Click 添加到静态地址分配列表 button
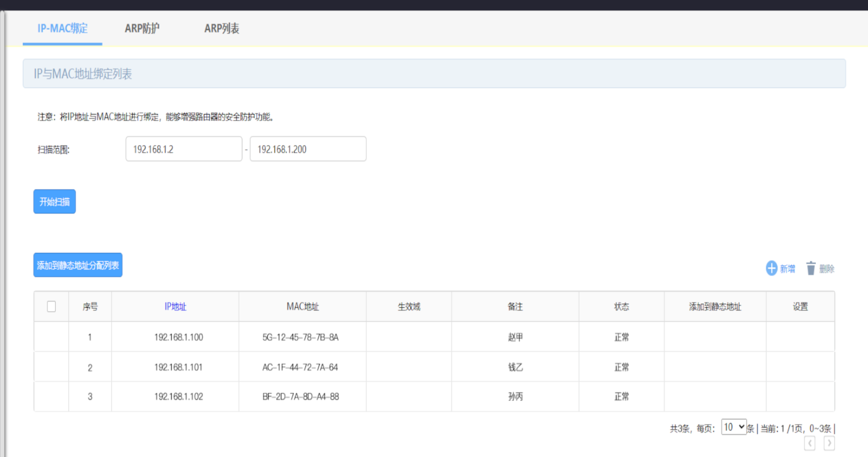 pyautogui.click(x=78, y=265)
